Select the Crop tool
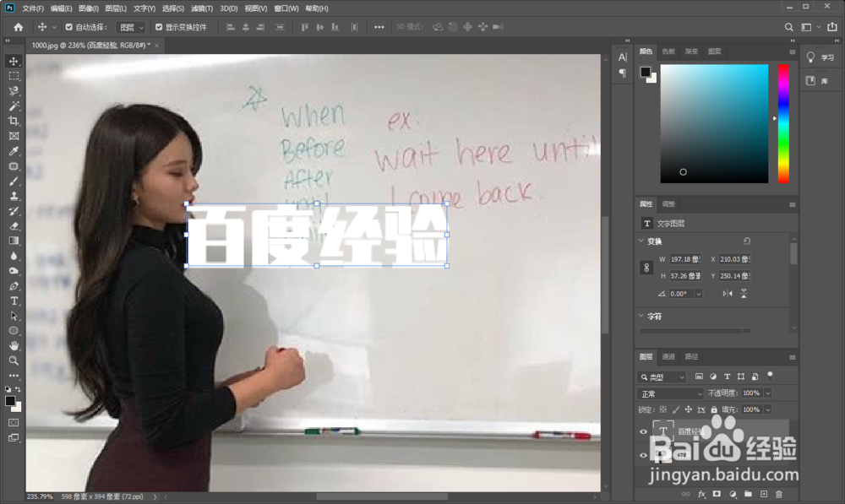Image resolution: width=845 pixels, height=504 pixels. click(14, 122)
